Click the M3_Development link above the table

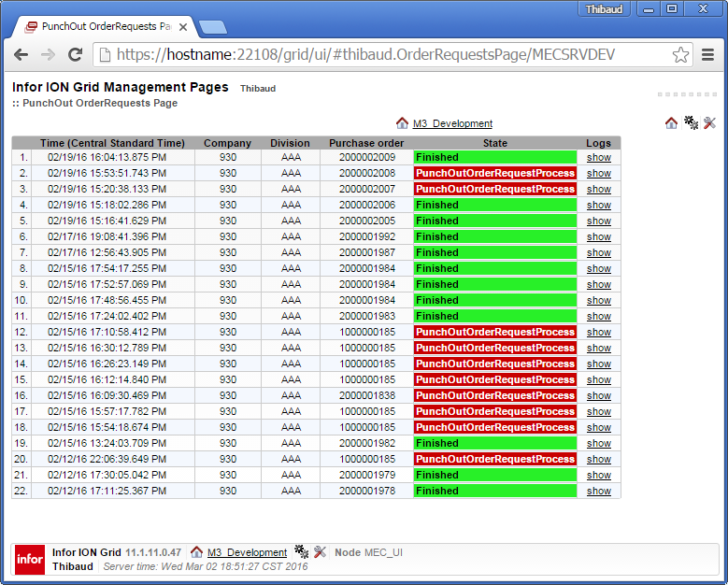point(452,123)
